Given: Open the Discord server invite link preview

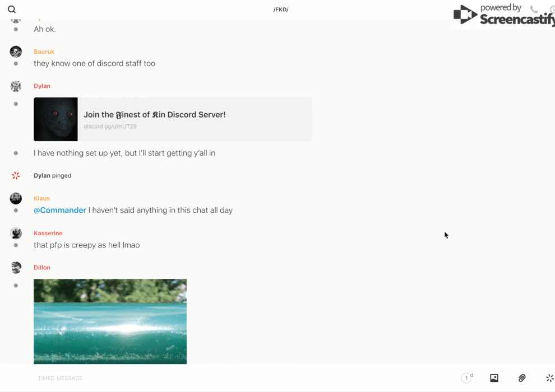Looking at the screenshot, I should (x=194, y=115).
